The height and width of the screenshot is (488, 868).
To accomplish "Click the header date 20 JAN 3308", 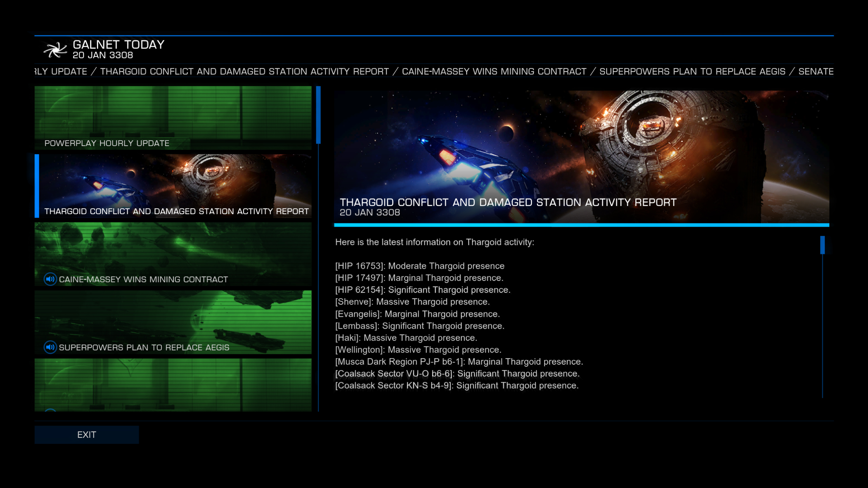I will (x=103, y=55).
